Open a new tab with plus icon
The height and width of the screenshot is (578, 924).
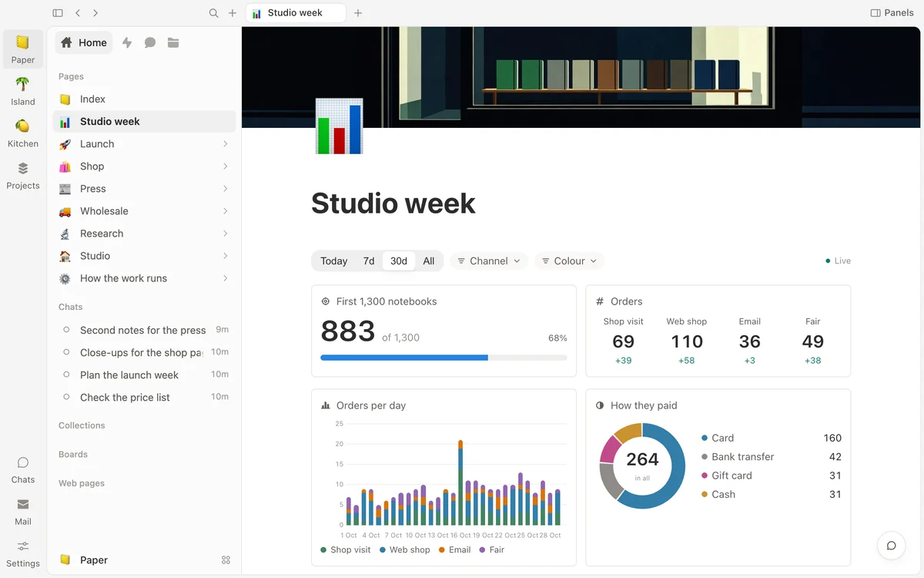coord(358,13)
